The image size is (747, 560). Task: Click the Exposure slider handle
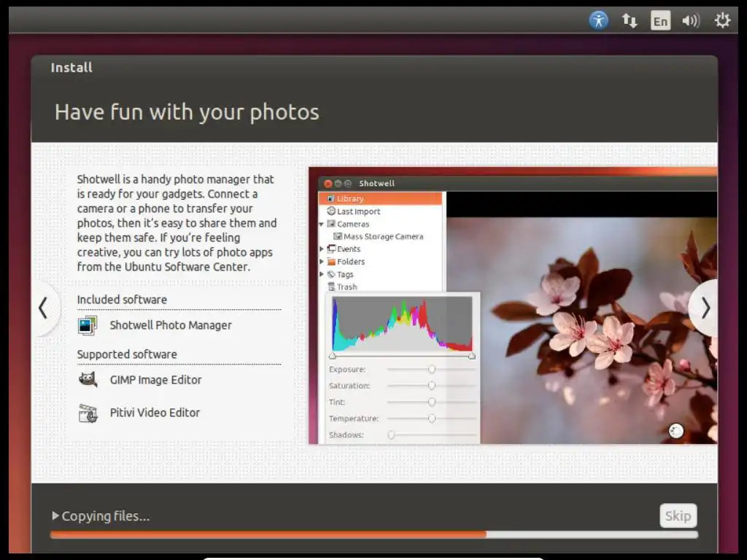point(432,370)
